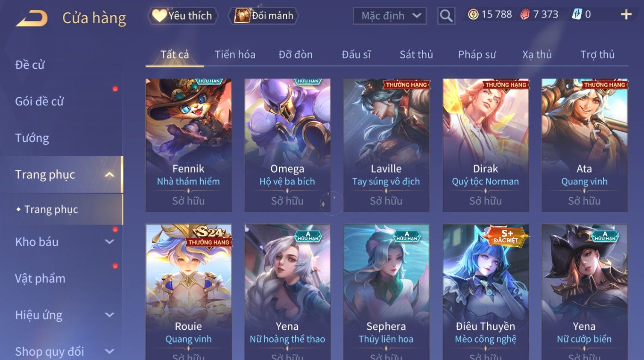644x360 pixels.
Task: Open Tướng in the left sidebar
Action: pos(32,138)
